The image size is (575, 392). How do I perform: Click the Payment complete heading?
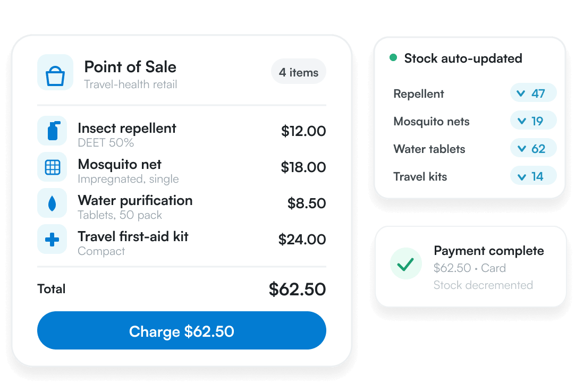pos(489,251)
